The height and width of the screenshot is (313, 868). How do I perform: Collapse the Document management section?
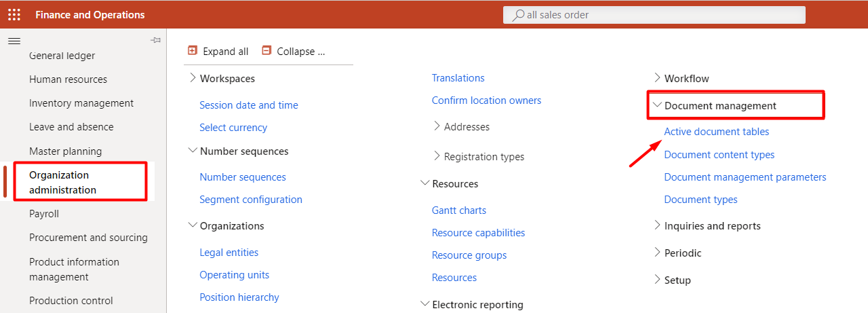click(x=656, y=105)
